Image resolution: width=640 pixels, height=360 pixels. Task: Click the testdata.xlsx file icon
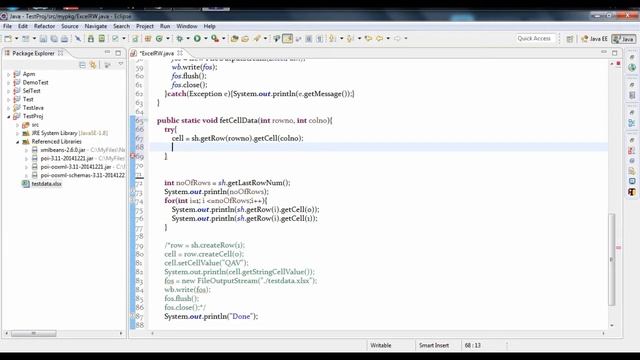25,184
